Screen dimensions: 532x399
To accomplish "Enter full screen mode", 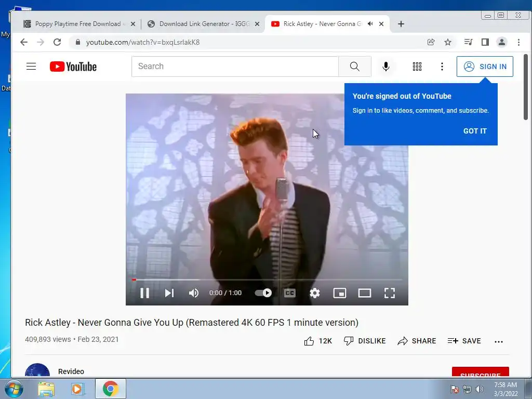I will point(390,293).
